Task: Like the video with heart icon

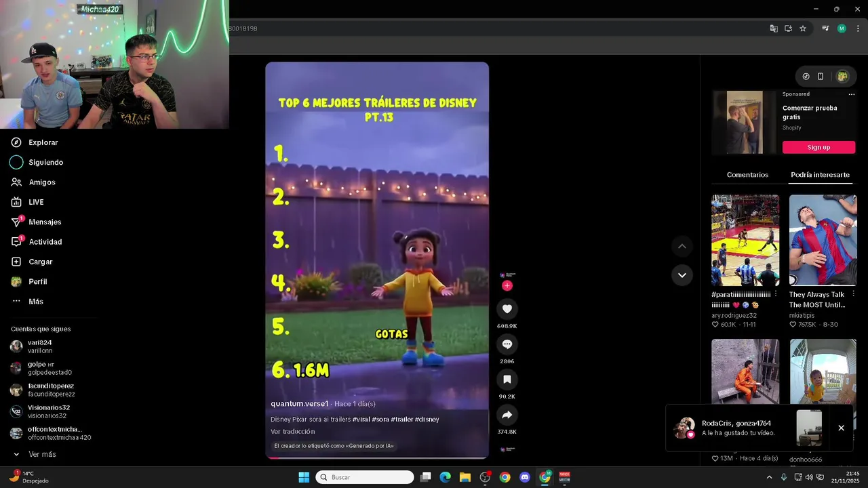Action: point(507,309)
